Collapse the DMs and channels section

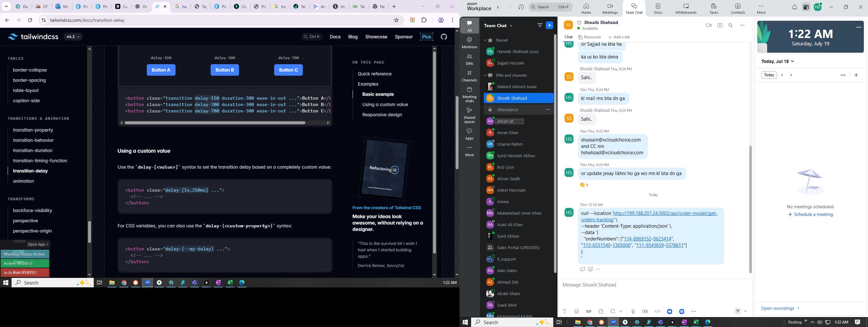[x=485, y=75]
